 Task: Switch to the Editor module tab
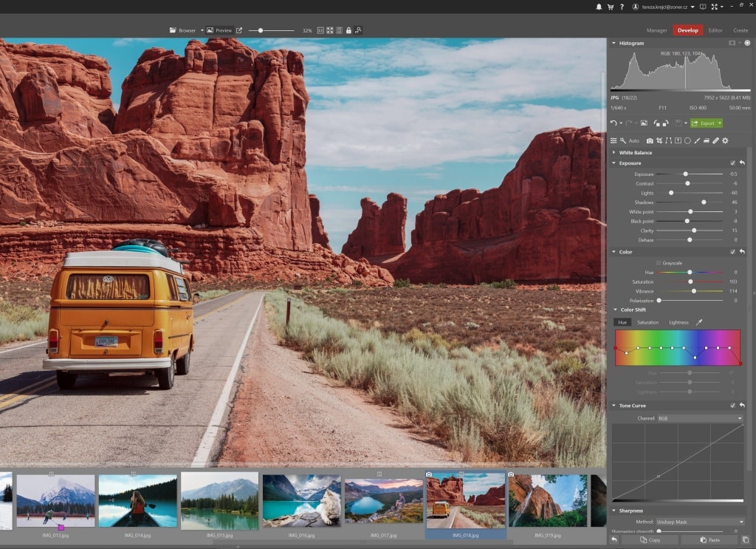(715, 30)
